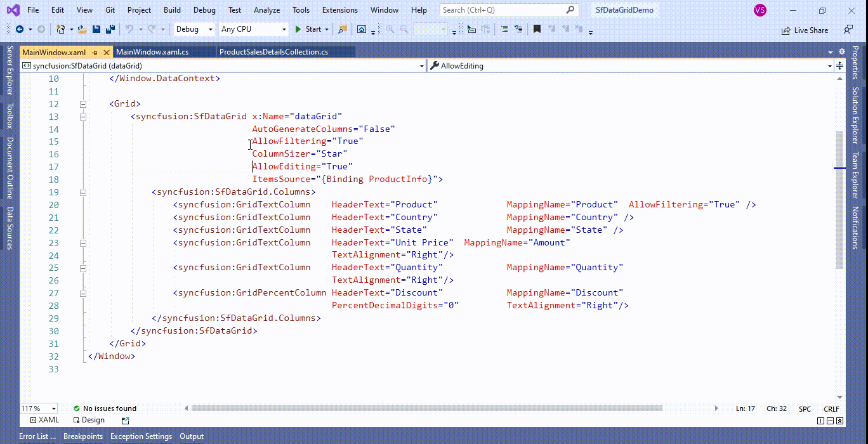Toggle a bookmark using the bookmark icon

pyautogui.click(x=536, y=29)
